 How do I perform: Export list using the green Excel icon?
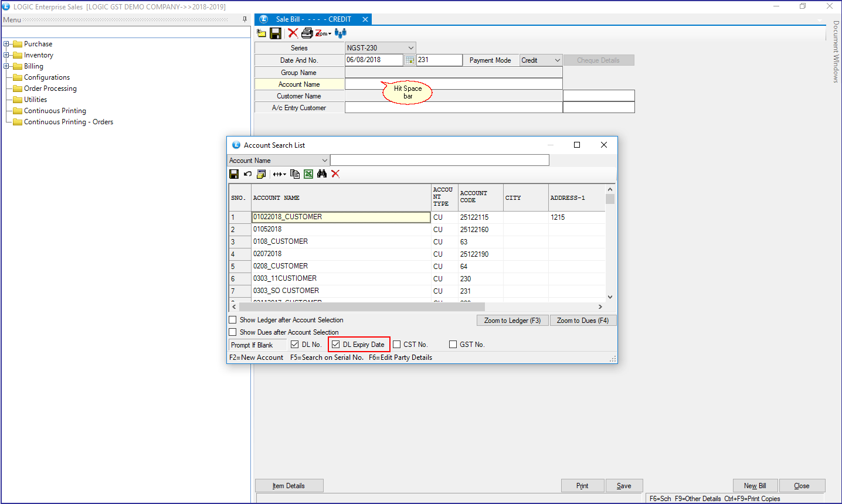(x=308, y=174)
